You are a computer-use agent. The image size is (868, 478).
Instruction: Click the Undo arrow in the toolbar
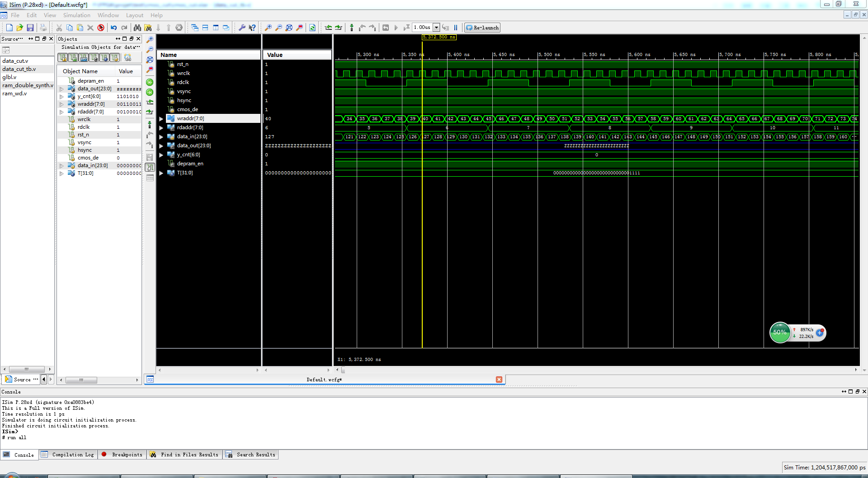point(114,28)
